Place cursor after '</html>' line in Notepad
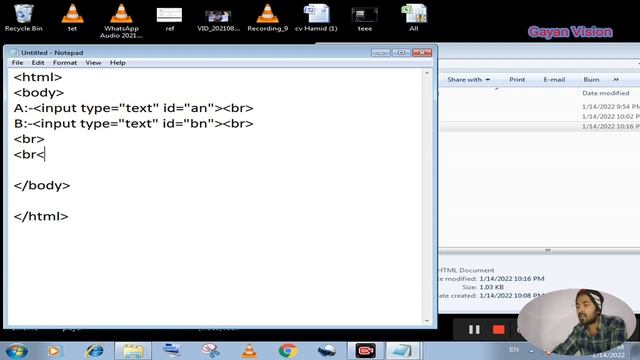 pos(69,216)
